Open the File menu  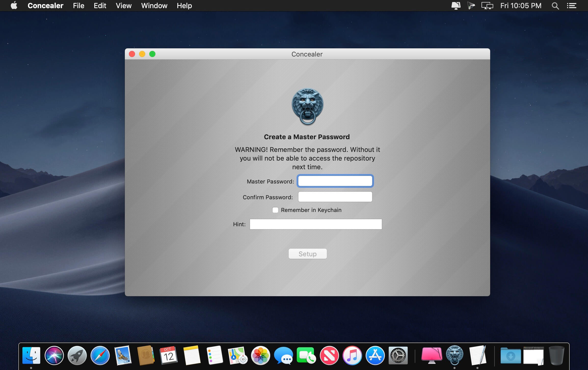[x=78, y=6]
